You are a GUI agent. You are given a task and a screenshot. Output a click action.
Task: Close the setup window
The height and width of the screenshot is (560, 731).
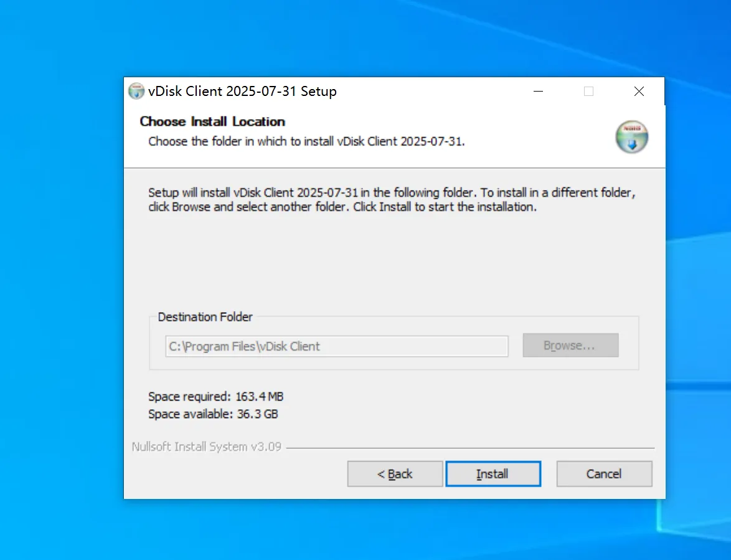tap(639, 92)
